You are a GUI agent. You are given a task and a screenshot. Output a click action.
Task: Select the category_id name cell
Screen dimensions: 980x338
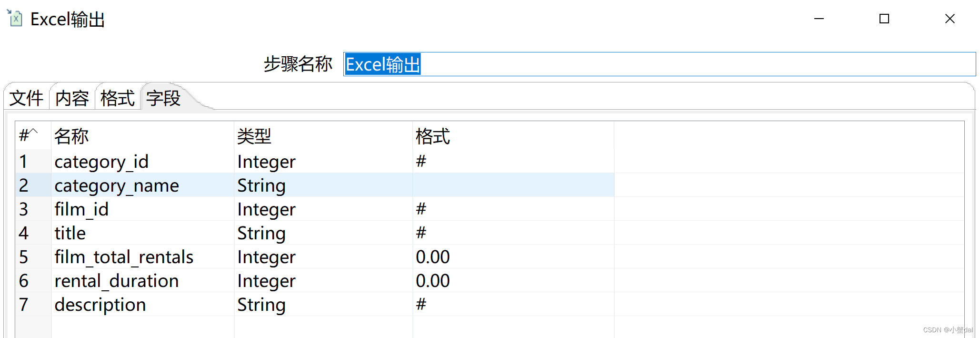pos(142,161)
